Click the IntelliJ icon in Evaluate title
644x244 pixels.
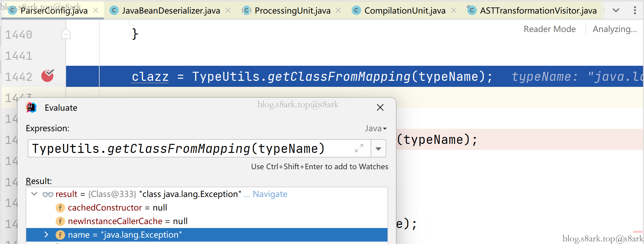[x=31, y=107]
